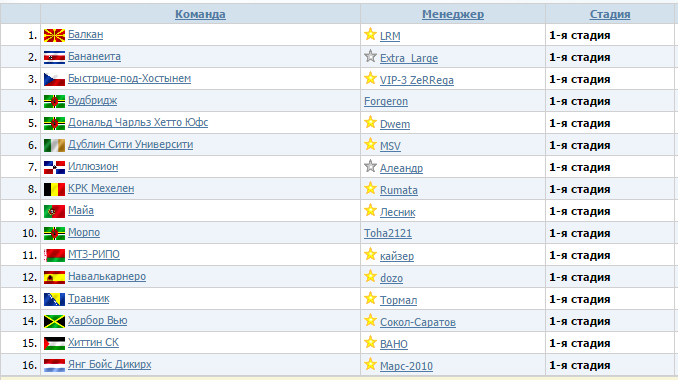
Task: Open manager Toha2121's profile
Action: tap(388, 233)
